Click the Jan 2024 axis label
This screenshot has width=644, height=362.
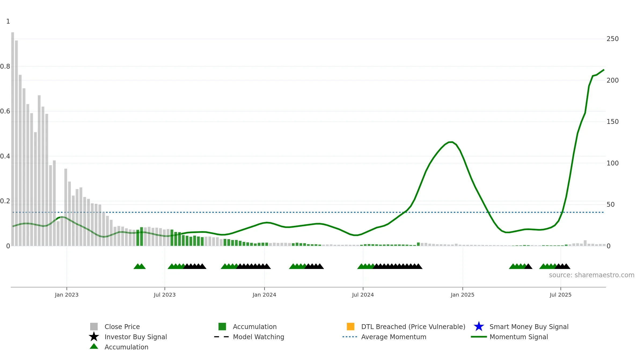tap(264, 295)
